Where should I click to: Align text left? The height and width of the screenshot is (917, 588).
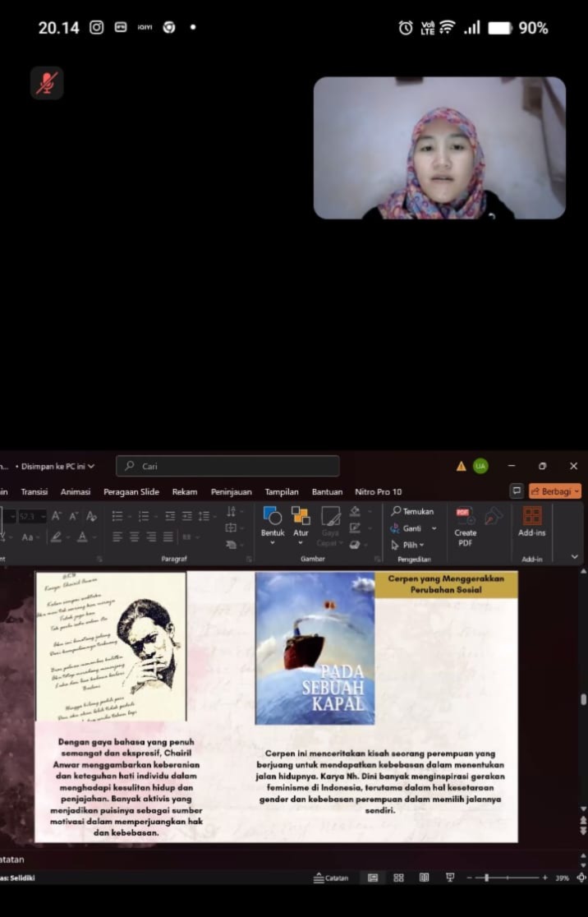(x=117, y=537)
